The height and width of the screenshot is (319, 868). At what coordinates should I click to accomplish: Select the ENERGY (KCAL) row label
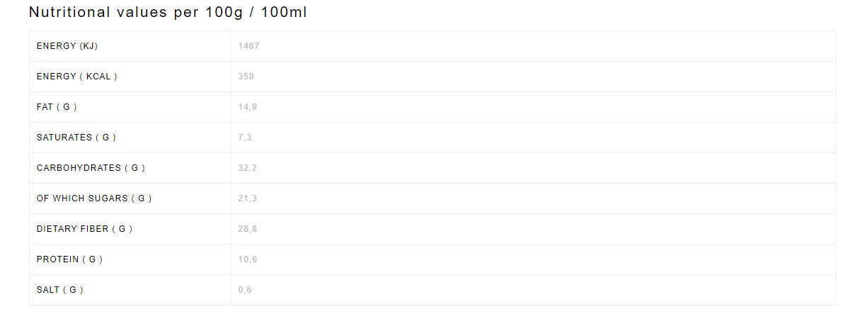point(76,77)
